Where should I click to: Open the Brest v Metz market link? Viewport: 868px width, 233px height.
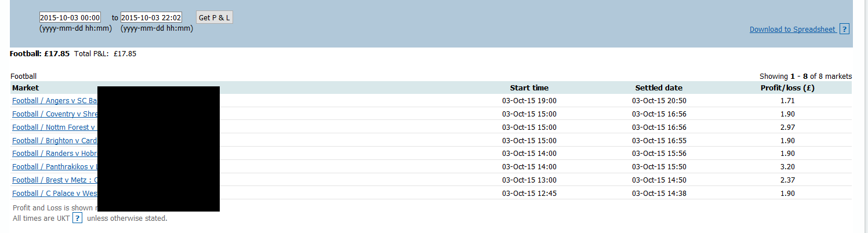pyautogui.click(x=54, y=180)
